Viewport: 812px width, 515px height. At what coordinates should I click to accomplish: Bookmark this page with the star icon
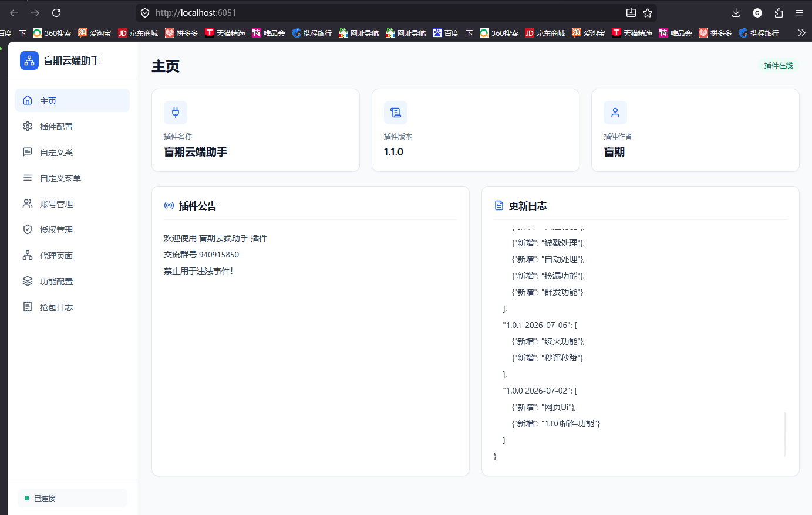648,13
